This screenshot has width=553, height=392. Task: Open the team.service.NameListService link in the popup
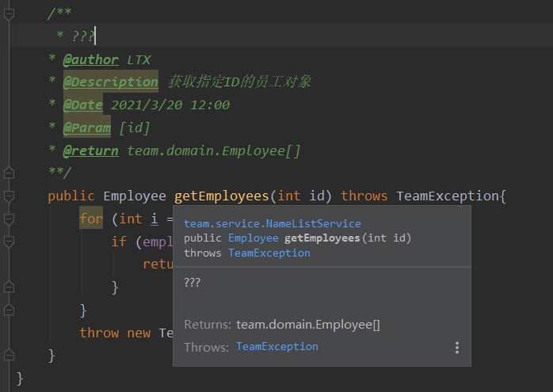pyautogui.click(x=272, y=224)
